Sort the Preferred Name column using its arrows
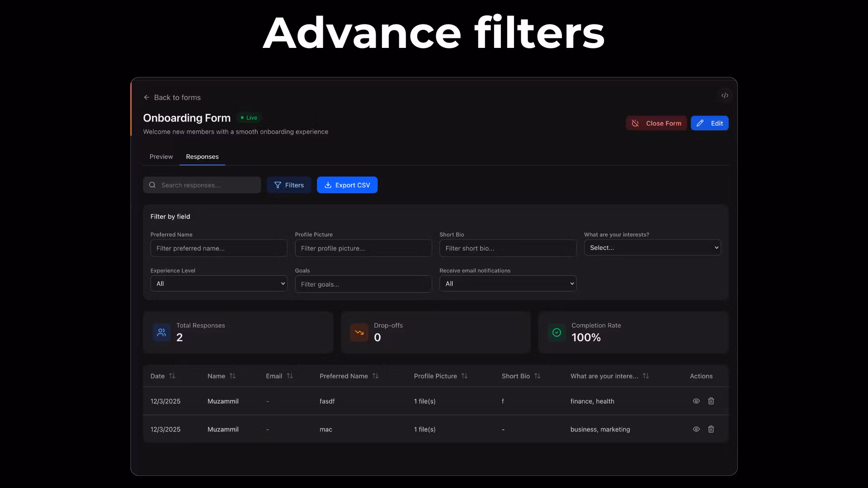Image resolution: width=868 pixels, height=488 pixels. (375, 376)
